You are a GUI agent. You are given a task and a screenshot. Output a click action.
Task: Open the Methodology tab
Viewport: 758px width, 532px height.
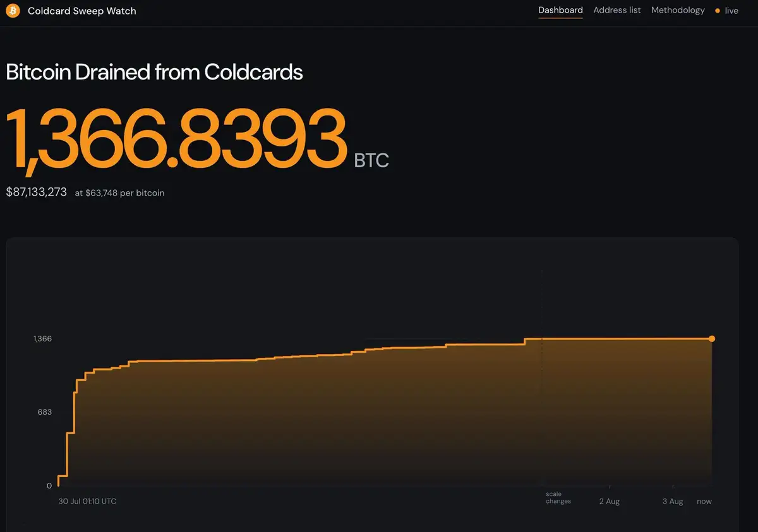click(678, 10)
